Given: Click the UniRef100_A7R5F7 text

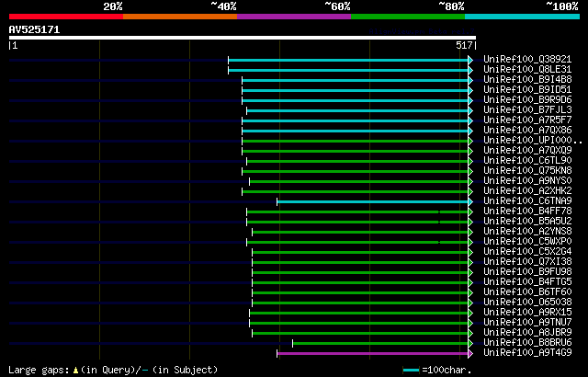Looking at the screenshot, I should tap(527, 120).
